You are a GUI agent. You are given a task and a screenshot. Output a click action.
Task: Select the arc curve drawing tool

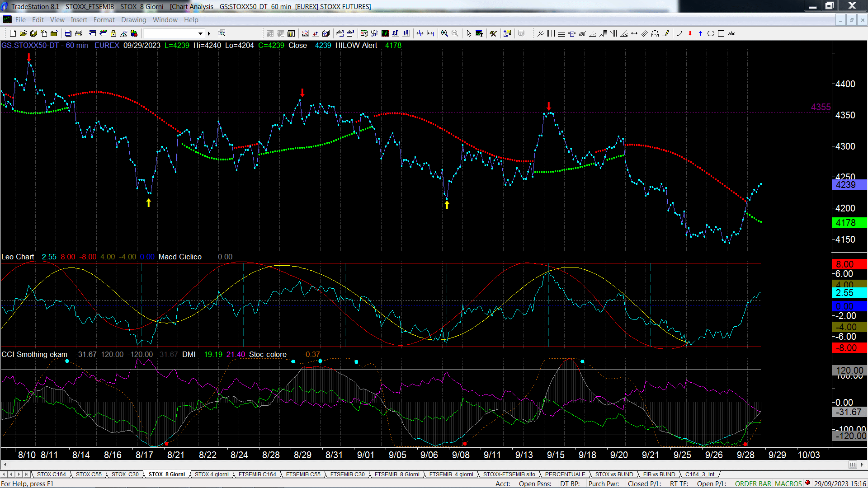(679, 33)
